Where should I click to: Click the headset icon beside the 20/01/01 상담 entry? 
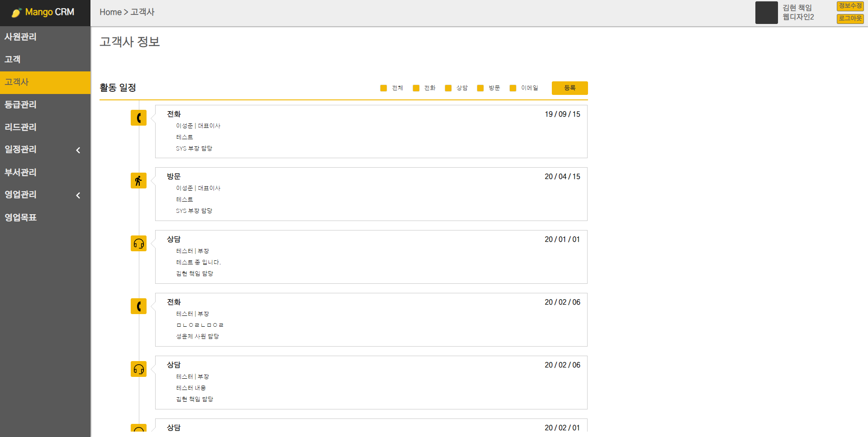[138, 243]
